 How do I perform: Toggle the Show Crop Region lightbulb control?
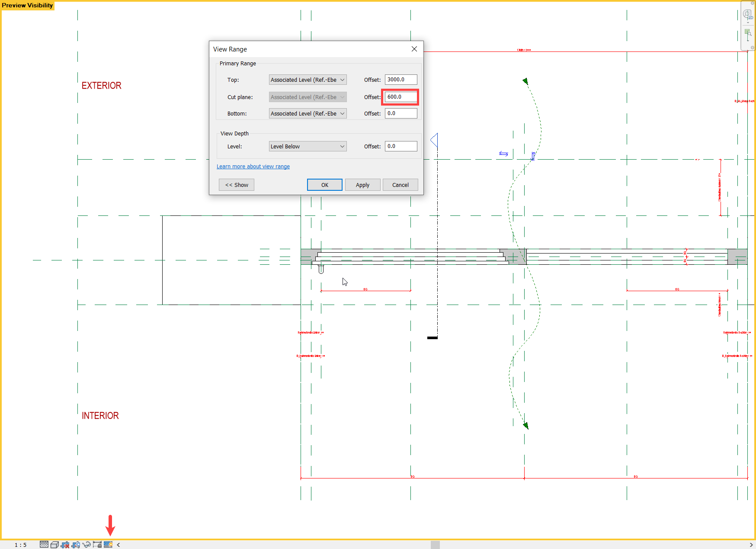pos(76,544)
